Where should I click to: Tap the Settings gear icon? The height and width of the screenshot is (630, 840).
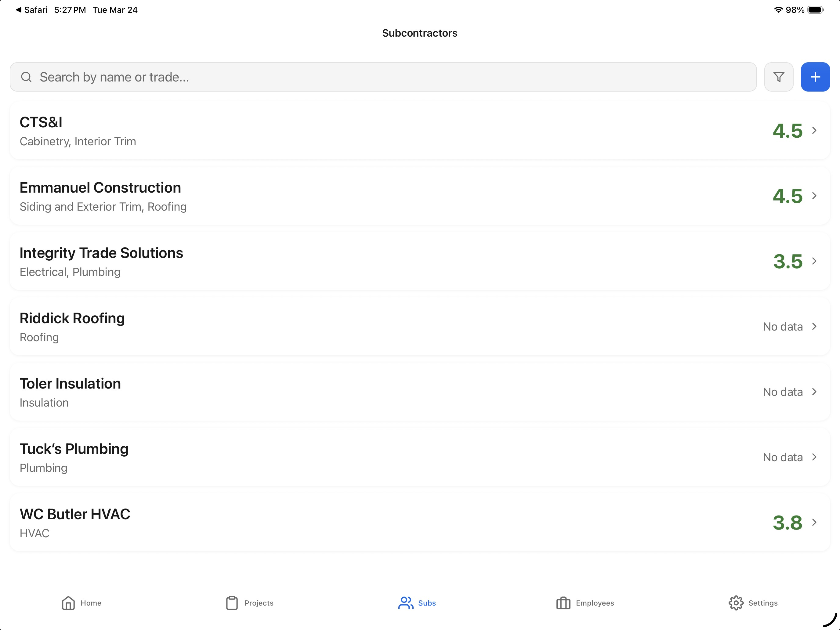(x=736, y=603)
